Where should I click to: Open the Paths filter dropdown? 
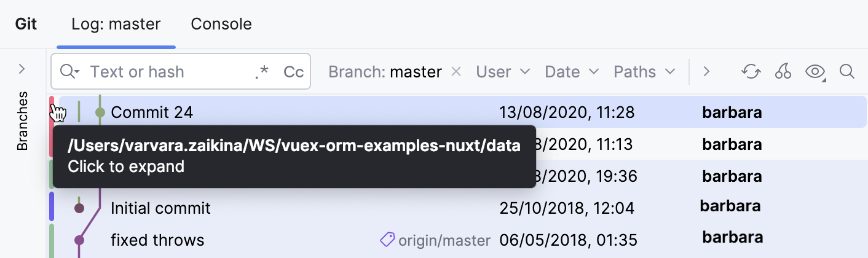pos(644,72)
